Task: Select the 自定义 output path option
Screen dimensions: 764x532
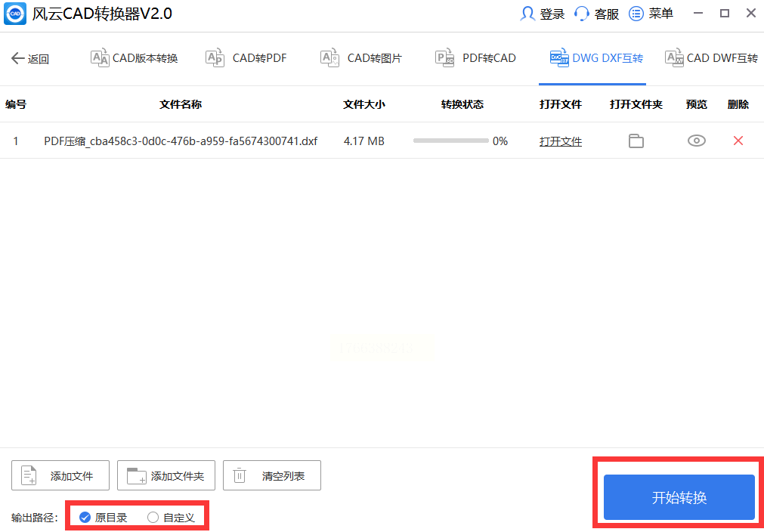Action: pos(171,518)
